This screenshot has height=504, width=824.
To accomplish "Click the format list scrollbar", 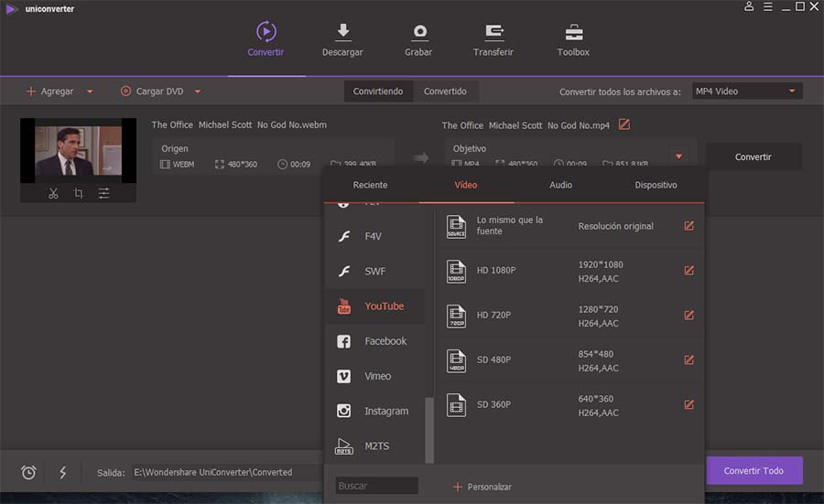I will [x=429, y=430].
